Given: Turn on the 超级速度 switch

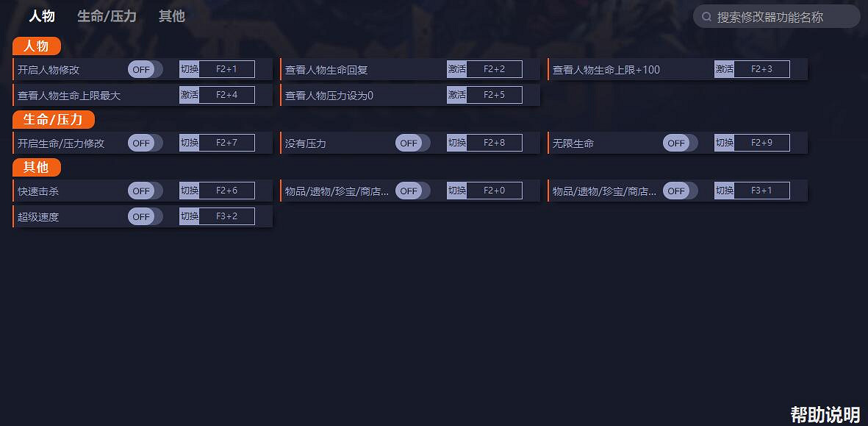Looking at the screenshot, I should (x=144, y=216).
